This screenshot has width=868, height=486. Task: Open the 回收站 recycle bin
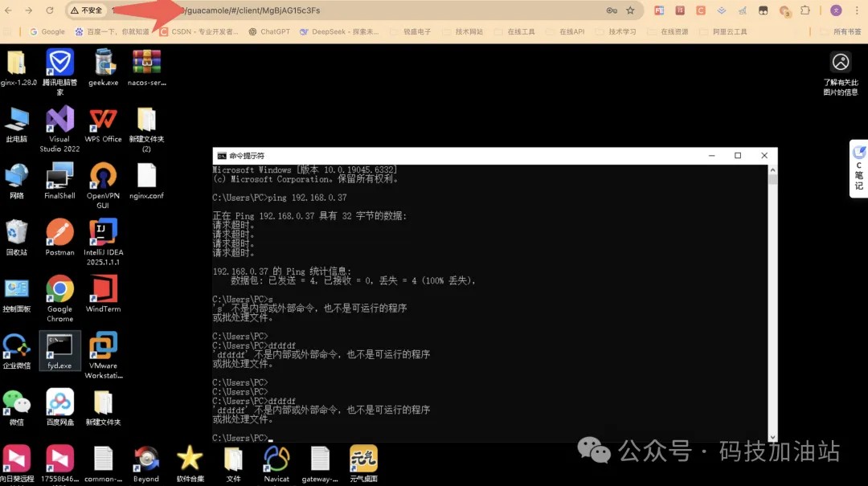[x=17, y=238]
